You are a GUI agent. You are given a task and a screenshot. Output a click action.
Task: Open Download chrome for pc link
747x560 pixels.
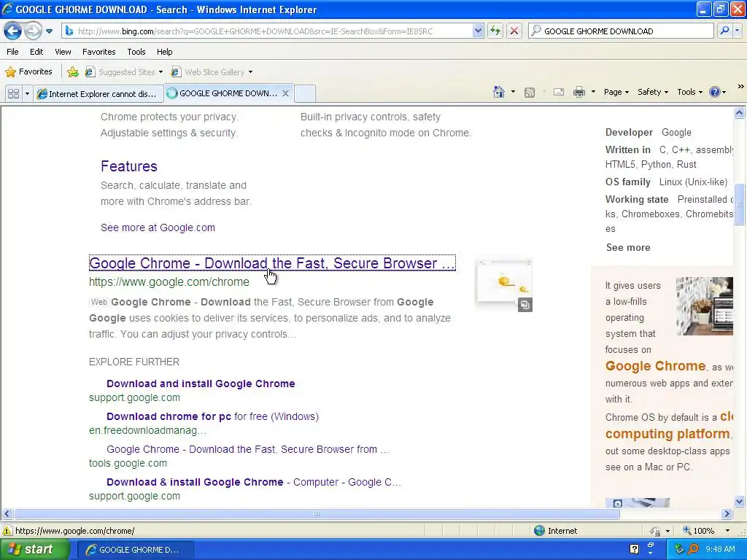click(212, 416)
